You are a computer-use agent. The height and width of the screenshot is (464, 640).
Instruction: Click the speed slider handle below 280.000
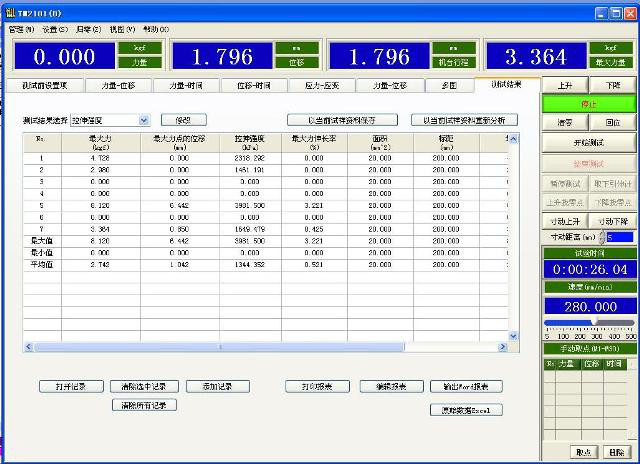[595, 322]
